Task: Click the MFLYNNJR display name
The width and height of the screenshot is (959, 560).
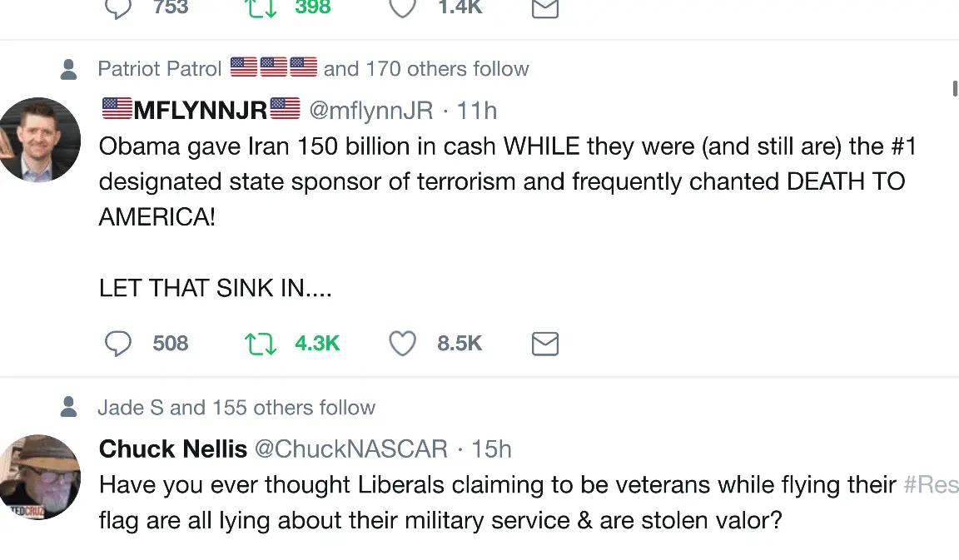Action: (201, 110)
